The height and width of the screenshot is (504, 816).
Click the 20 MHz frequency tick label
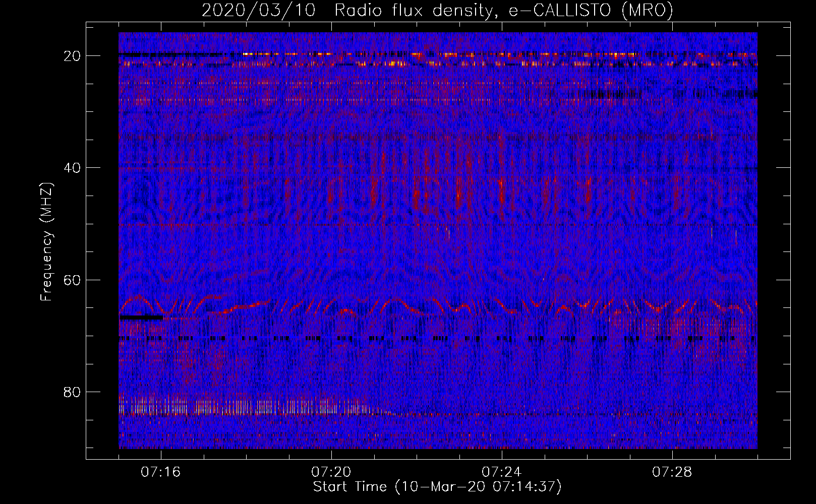(73, 56)
